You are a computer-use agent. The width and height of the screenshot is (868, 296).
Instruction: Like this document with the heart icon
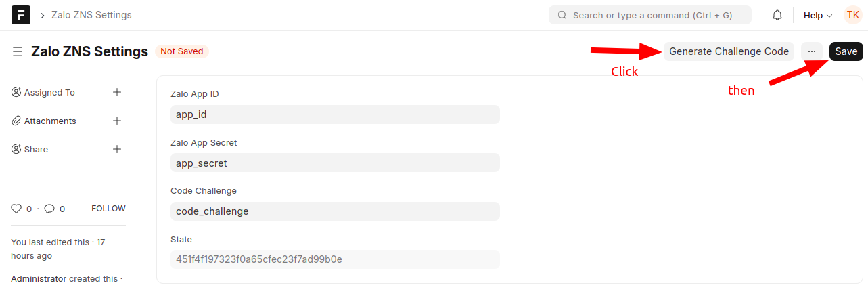tap(17, 209)
